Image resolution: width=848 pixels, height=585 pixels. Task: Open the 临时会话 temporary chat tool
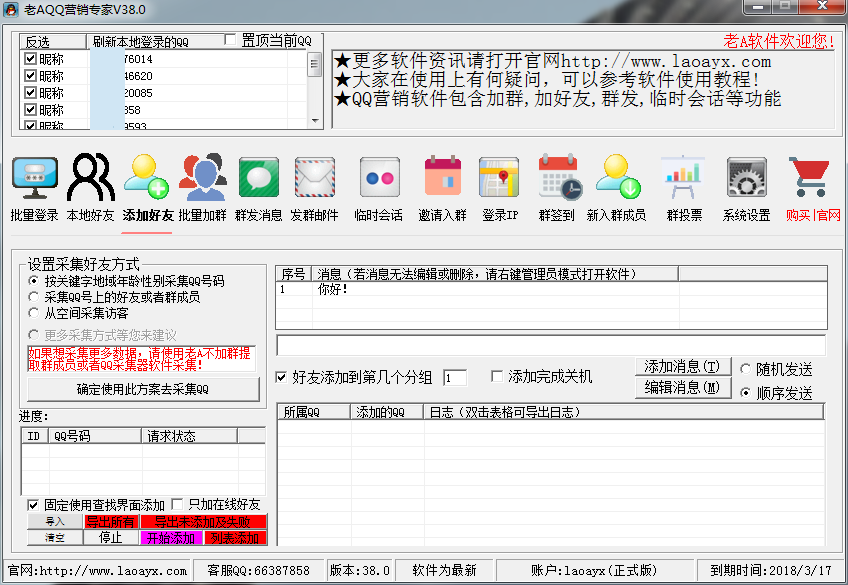pos(379,188)
